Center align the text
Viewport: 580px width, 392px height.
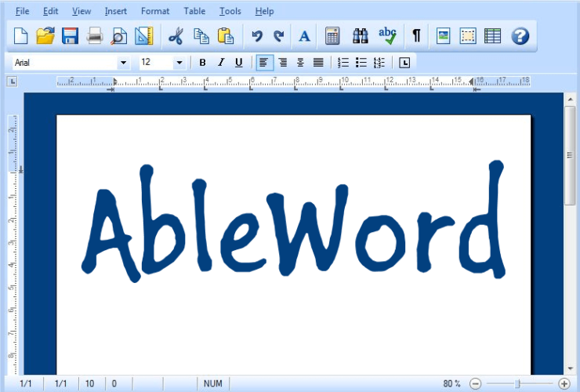pyautogui.click(x=300, y=63)
